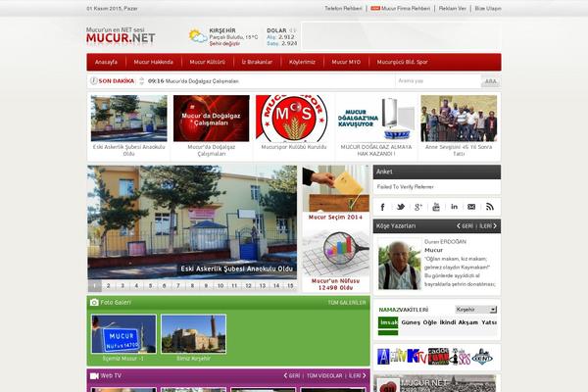Viewport: 588px width, 392px height.
Task: Open the Mucur Seçim 2014 banner
Action: pos(335,193)
